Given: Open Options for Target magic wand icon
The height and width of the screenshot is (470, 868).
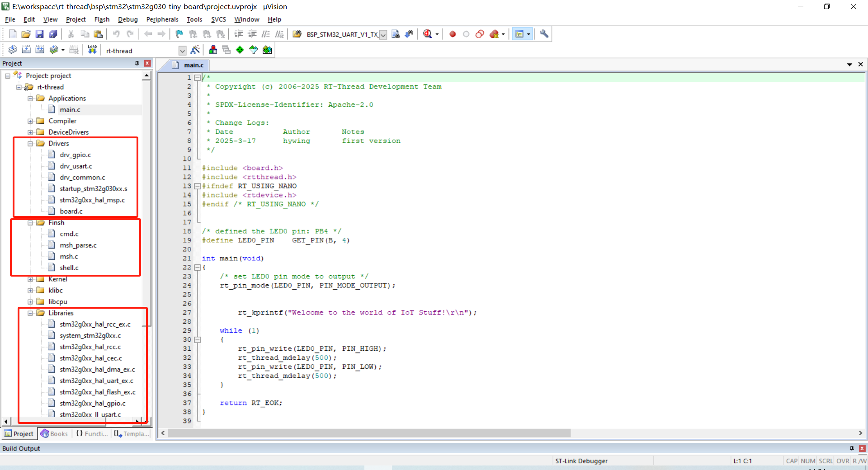Looking at the screenshot, I should pyautogui.click(x=195, y=50).
